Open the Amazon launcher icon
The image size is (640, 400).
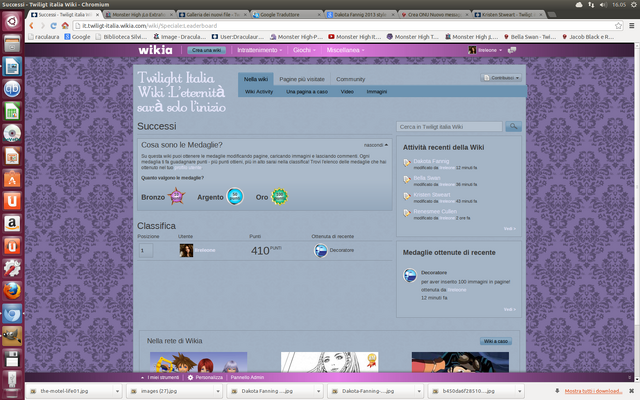pos(12,223)
